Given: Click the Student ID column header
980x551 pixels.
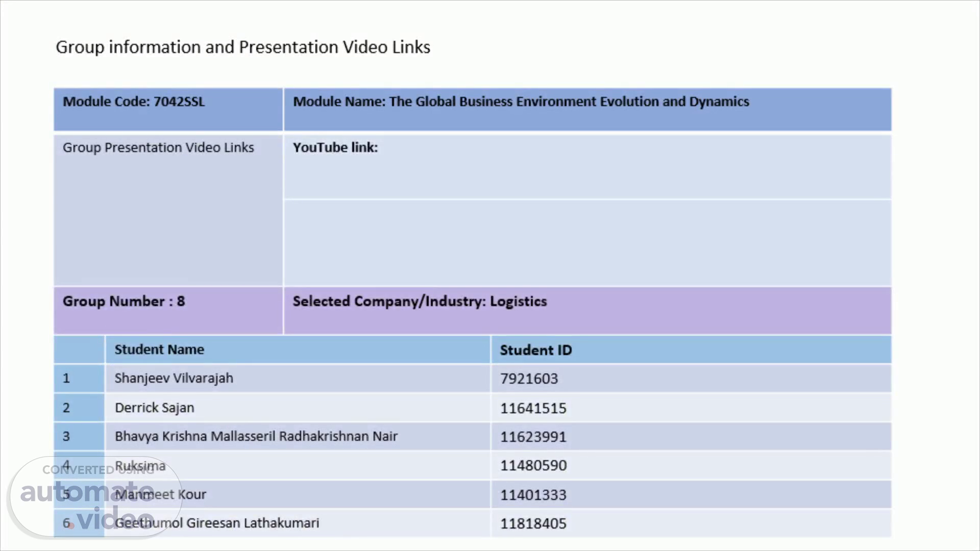Looking at the screenshot, I should (536, 350).
